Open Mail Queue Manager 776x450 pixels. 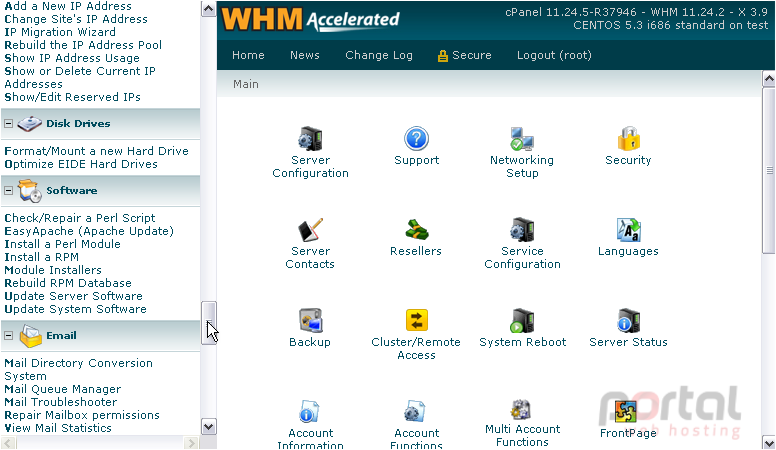click(63, 389)
